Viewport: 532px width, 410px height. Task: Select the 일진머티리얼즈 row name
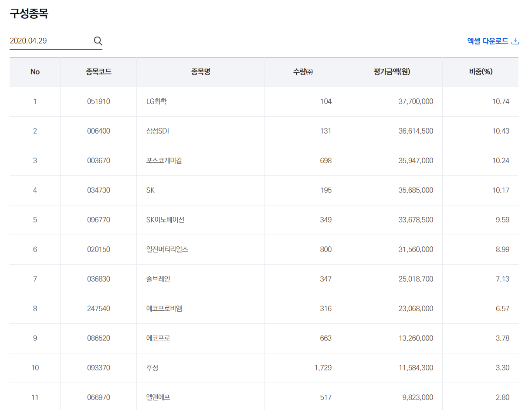click(x=167, y=249)
